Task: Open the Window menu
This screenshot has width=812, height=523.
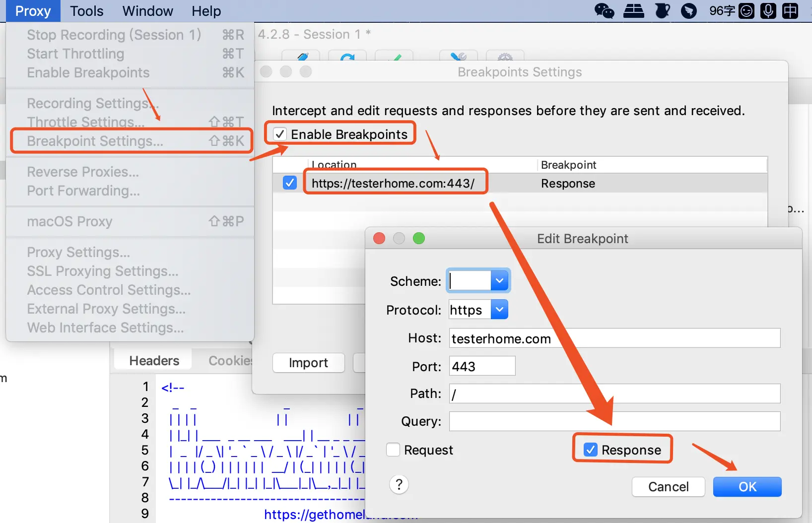Action: [147, 11]
